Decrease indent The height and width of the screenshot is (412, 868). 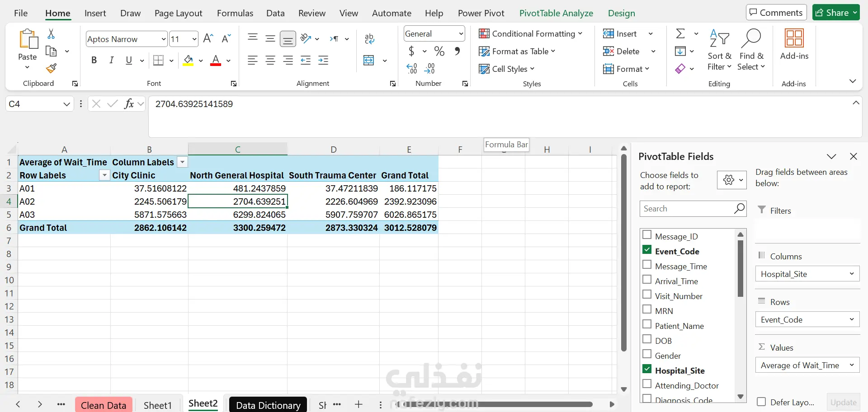click(306, 60)
